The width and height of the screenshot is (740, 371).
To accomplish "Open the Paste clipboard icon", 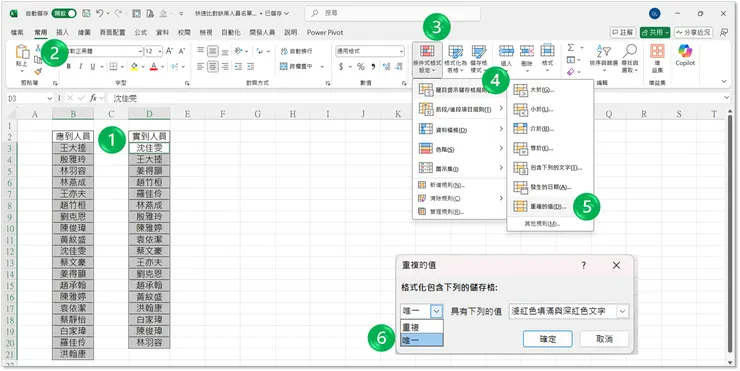I will point(22,52).
